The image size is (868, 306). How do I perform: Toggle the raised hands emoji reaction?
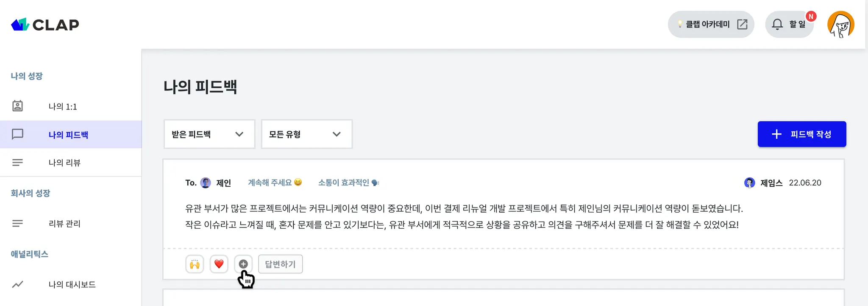pos(195,264)
